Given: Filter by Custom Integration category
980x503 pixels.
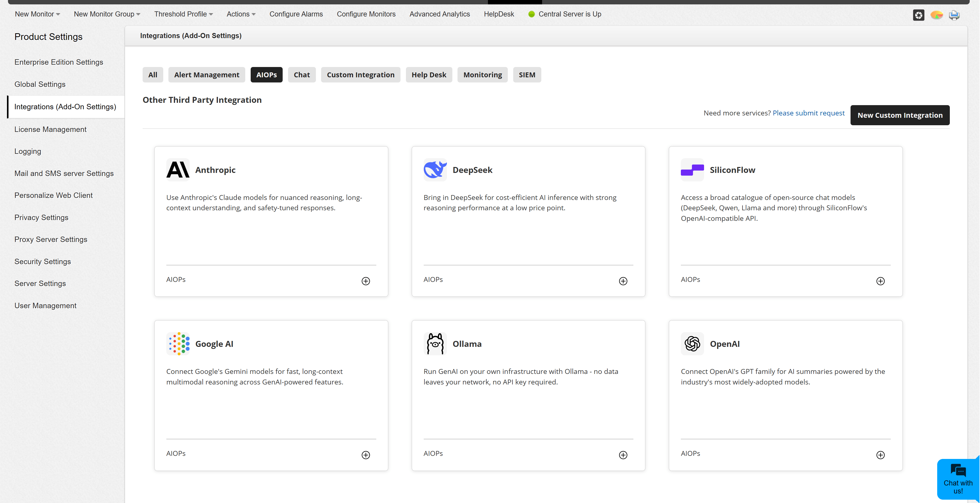Looking at the screenshot, I should [x=360, y=74].
